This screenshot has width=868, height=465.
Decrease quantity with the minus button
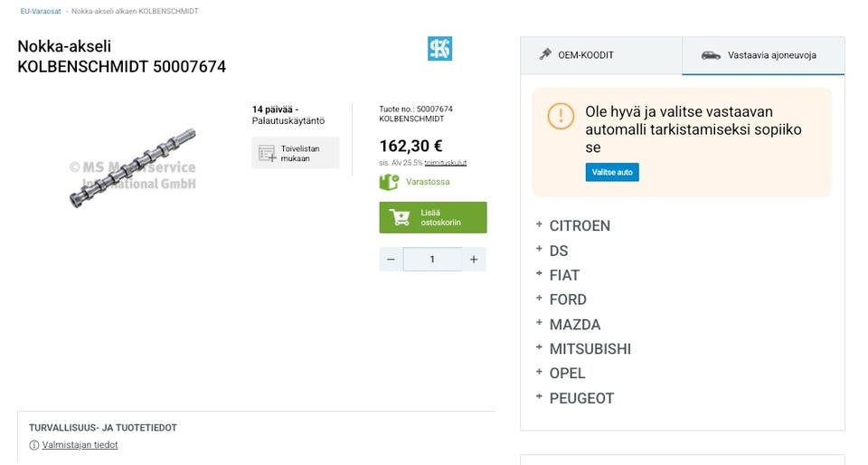392,260
